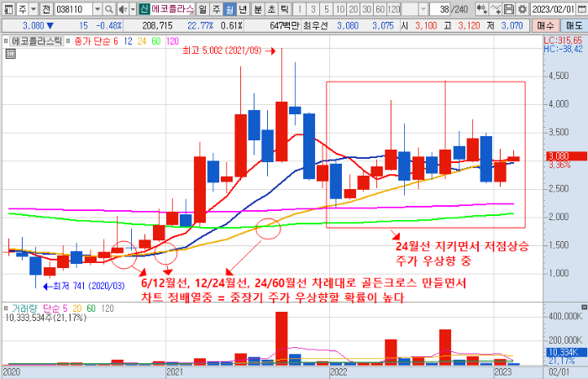Select the 월 monthly chart period

click(229, 8)
